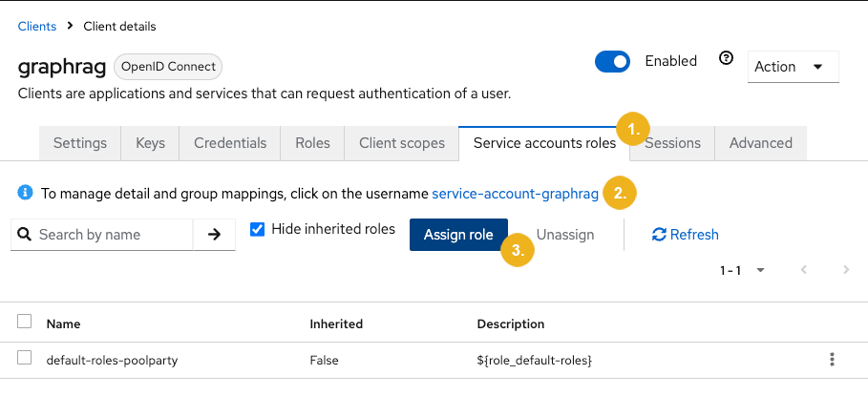Screen dimensions: 868x396
Task: Uncheck Hide inherited roles checkbox
Action: coord(258,229)
